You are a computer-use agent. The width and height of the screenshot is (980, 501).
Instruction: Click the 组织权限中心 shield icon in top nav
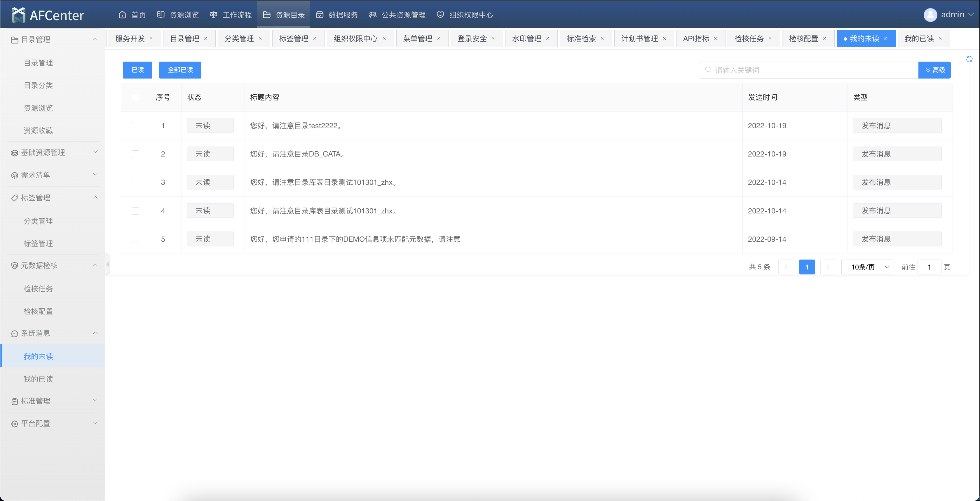440,15
